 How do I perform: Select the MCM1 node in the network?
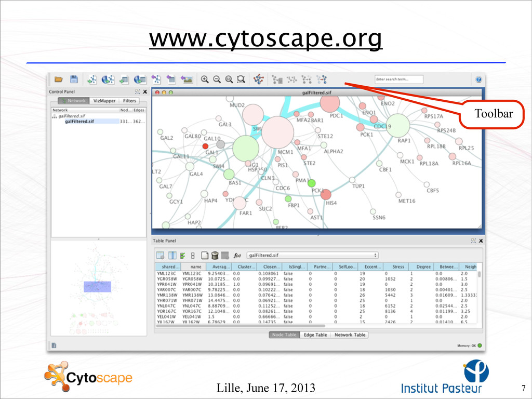[x=277, y=132]
